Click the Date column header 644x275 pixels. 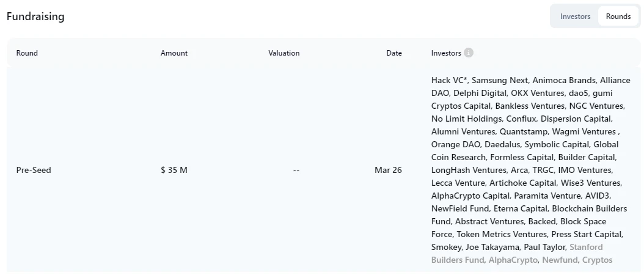pyautogui.click(x=394, y=53)
